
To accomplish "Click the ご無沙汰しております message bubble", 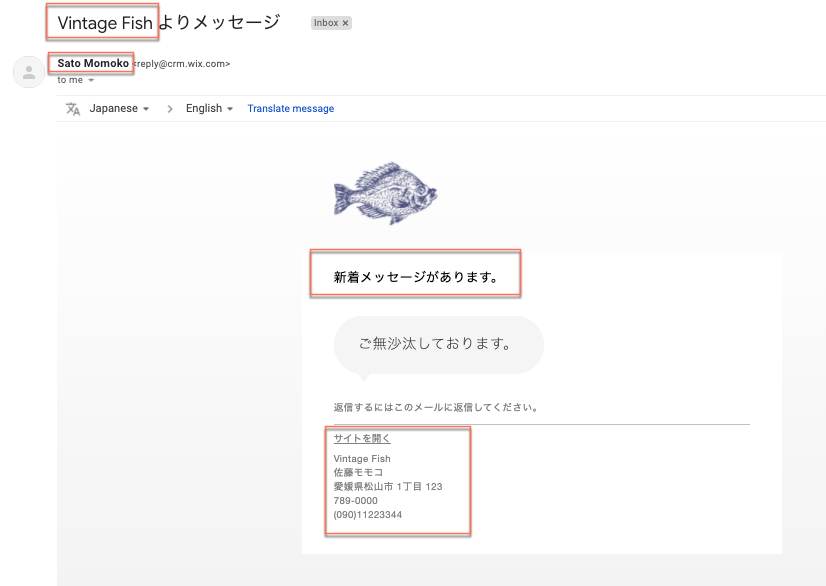I will pyautogui.click(x=438, y=345).
